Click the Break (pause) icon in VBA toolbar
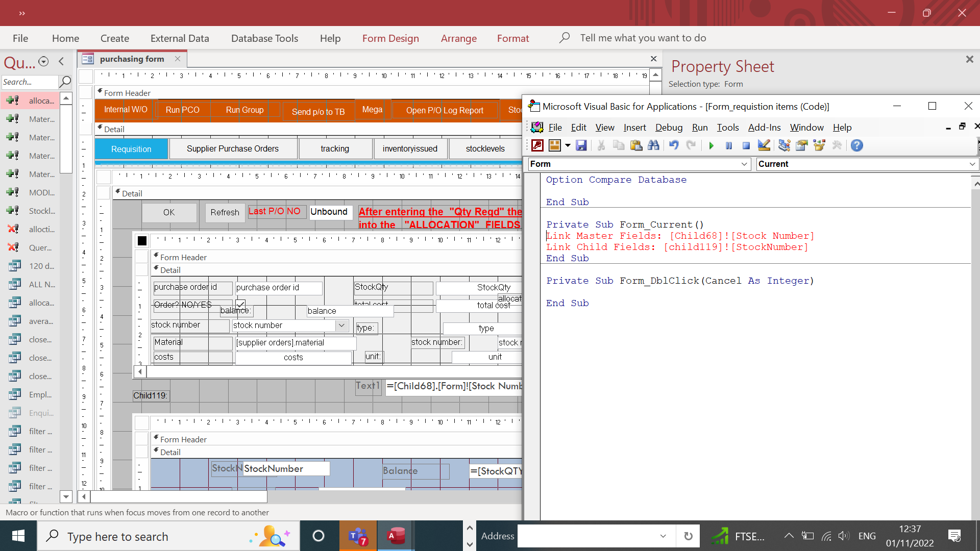The width and height of the screenshot is (980, 551). tap(729, 146)
